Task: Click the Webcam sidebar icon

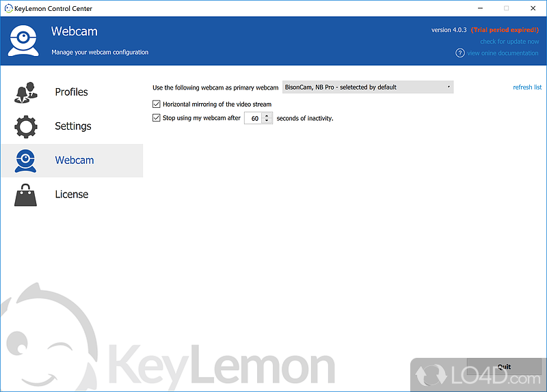Action: click(25, 160)
